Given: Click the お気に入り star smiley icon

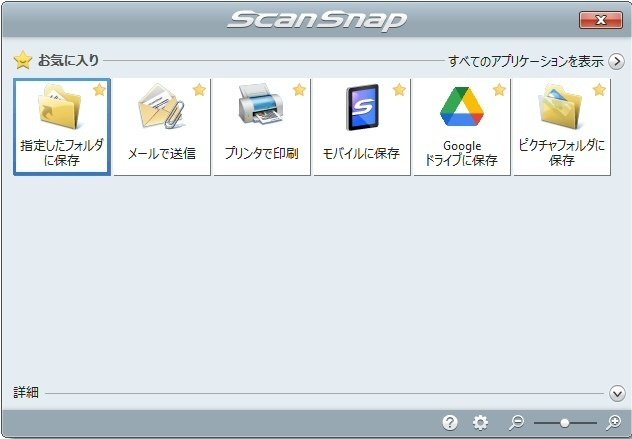Looking at the screenshot, I should 23,60.
